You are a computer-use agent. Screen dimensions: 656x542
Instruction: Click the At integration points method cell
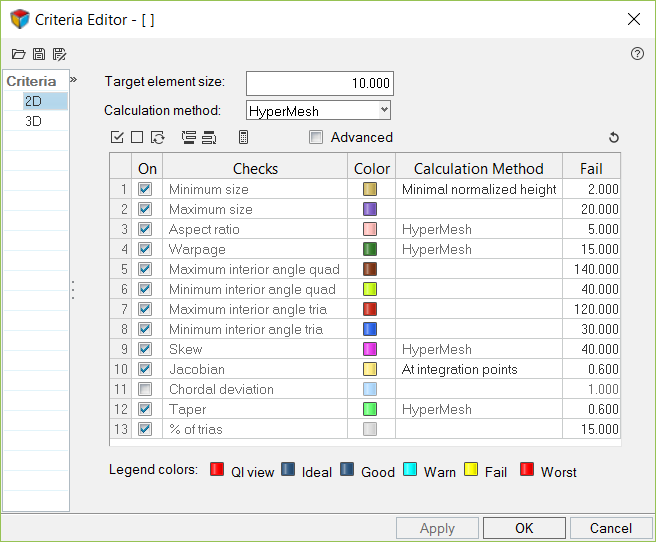point(479,369)
